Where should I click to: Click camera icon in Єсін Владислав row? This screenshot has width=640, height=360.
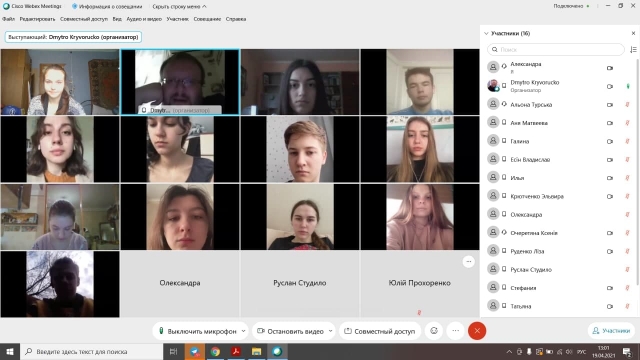coord(610,160)
